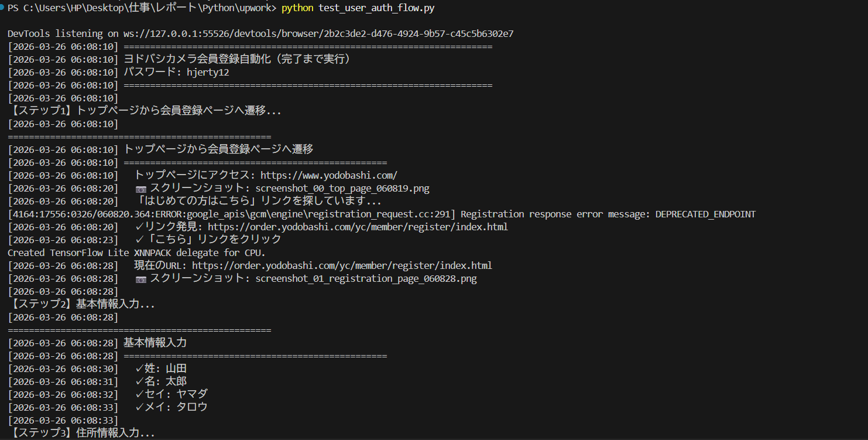The width and height of the screenshot is (868, 440).
Task: Click the checkmark before リンク発見
Action: click(139, 227)
